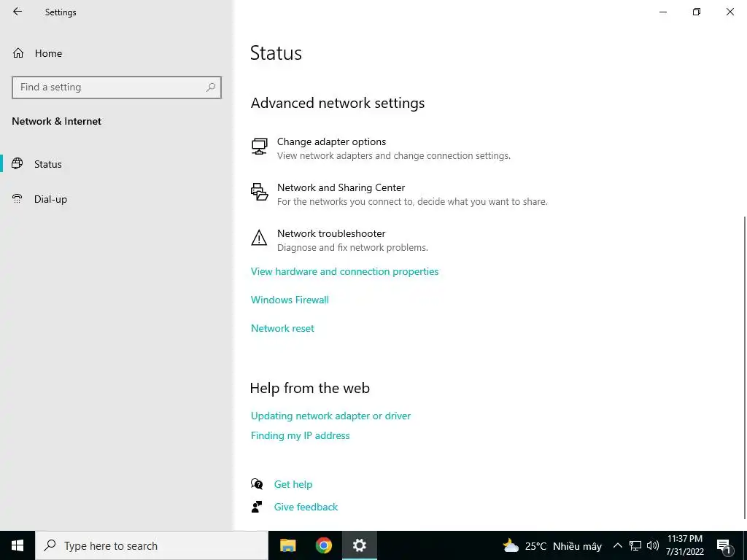
Task: Open the volume speaker tray icon
Action: pyautogui.click(x=653, y=545)
